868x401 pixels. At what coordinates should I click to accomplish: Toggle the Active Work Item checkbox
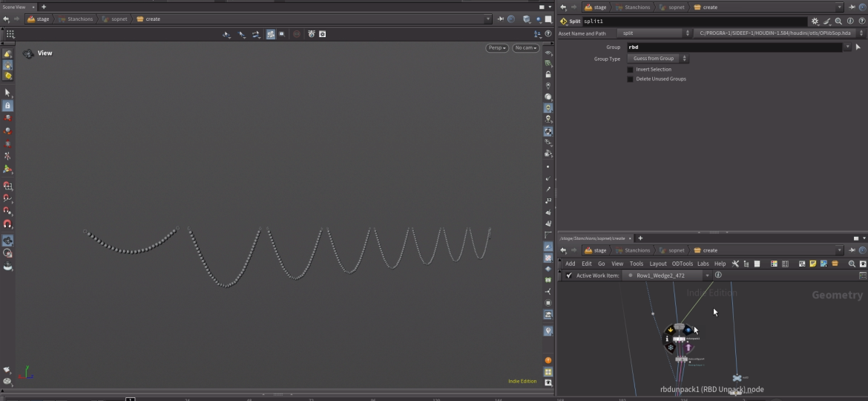569,276
